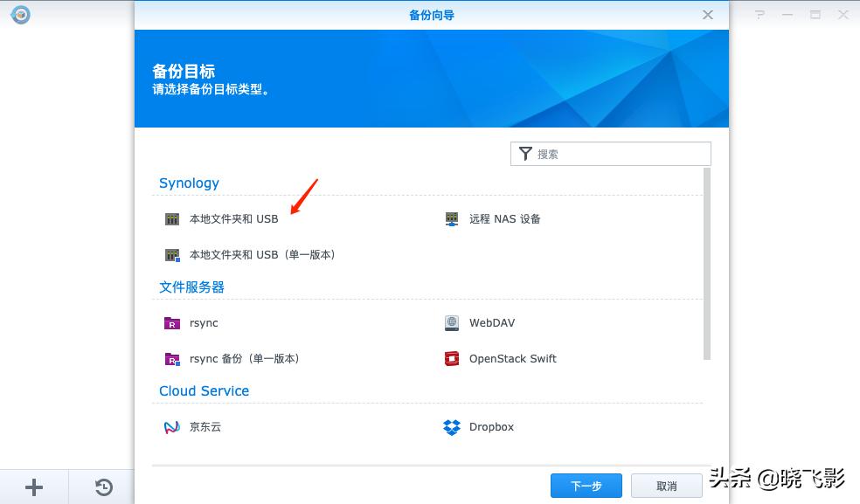
Task: Expand the Synology category section
Action: [189, 183]
